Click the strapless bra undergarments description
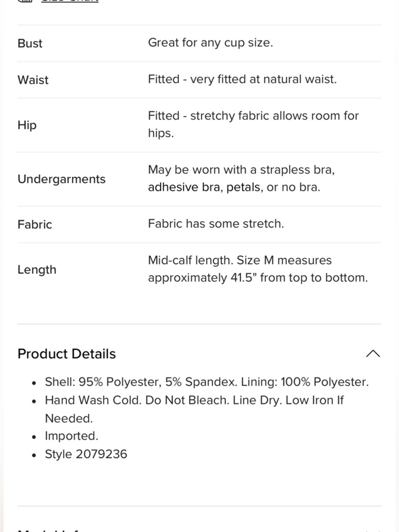Screen dimensions: 399x532 click(x=241, y=178)
